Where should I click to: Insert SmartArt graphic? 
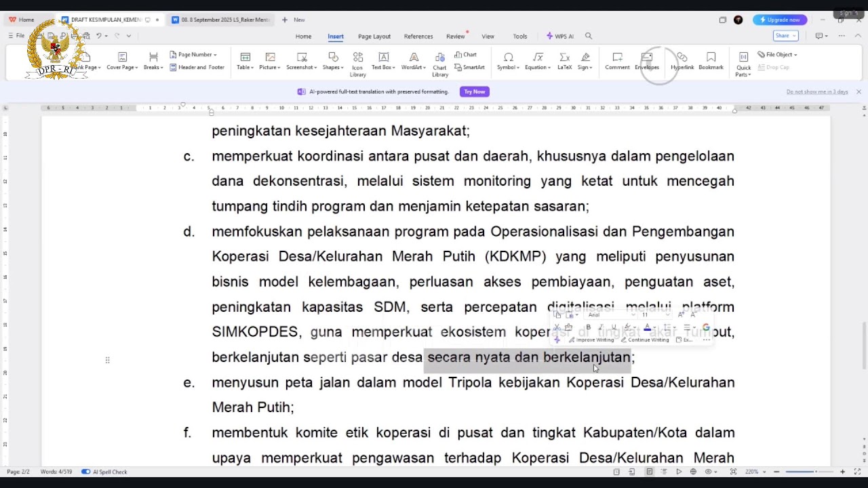[x=469, y=67]
